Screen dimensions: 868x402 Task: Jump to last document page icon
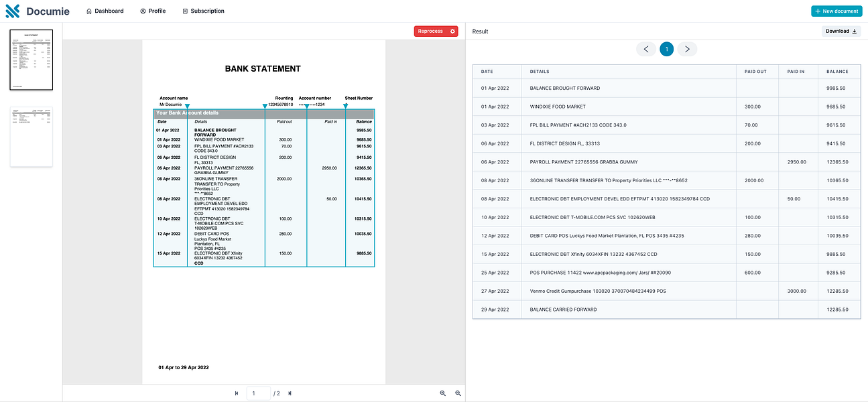(x=290, y=393)
